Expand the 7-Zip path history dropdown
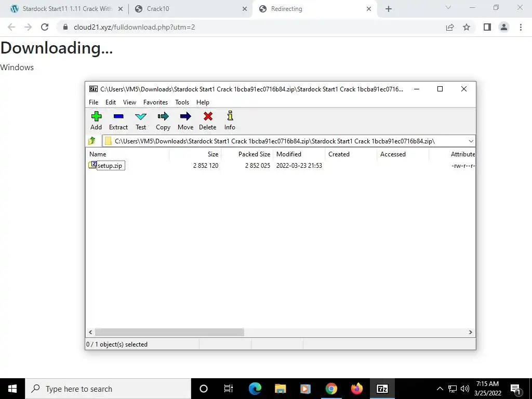The width and height of the screenshot is (532, 399). (471, 141)
